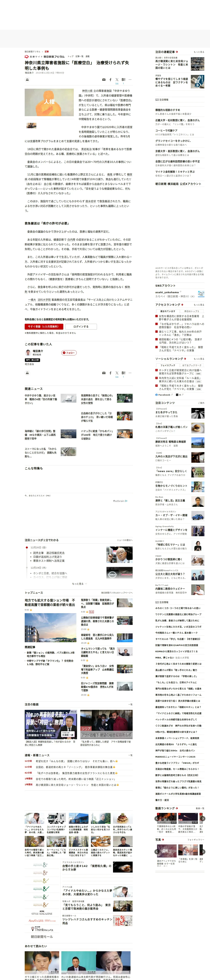Open 連載 in the Apital navigation

pos(88,56)
